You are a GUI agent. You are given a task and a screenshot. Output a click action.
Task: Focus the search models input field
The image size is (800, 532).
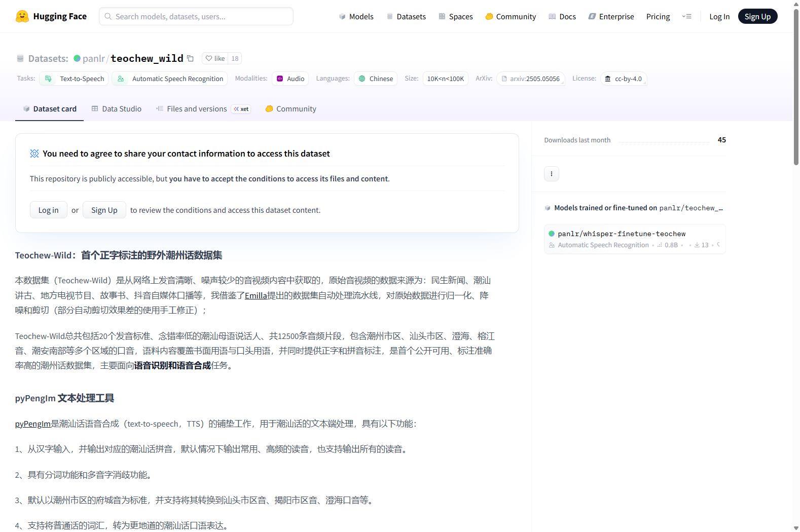tap(196, 16)
